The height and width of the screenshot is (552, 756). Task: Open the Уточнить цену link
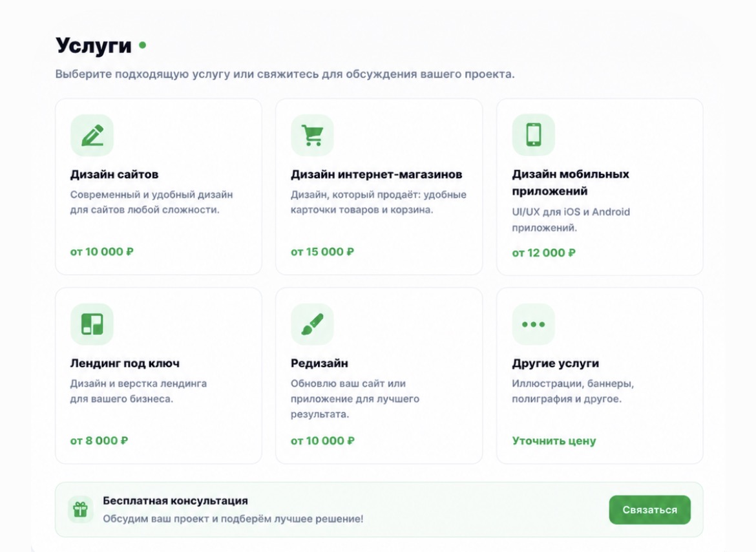pyautogui.click(x=554, y=441)
